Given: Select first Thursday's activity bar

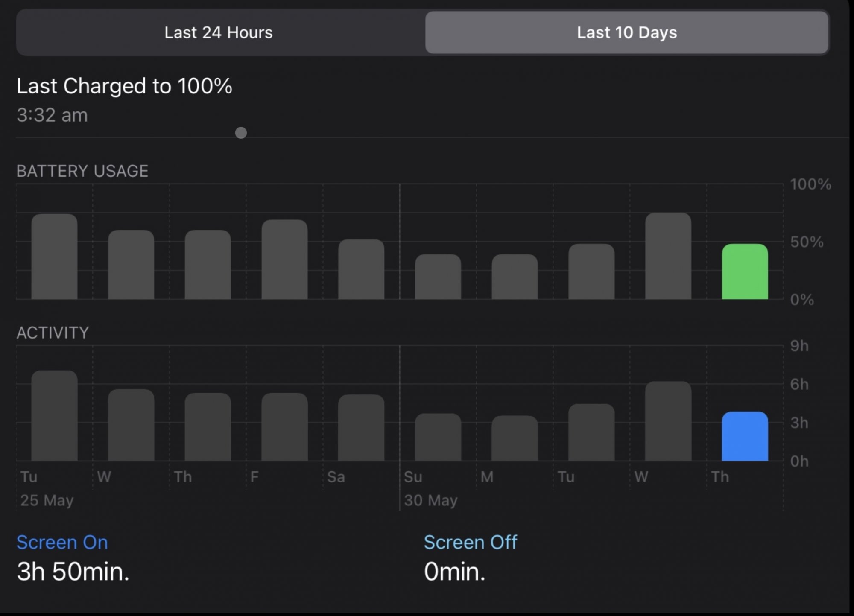Looking at the screenshot, I should [208, 427].
